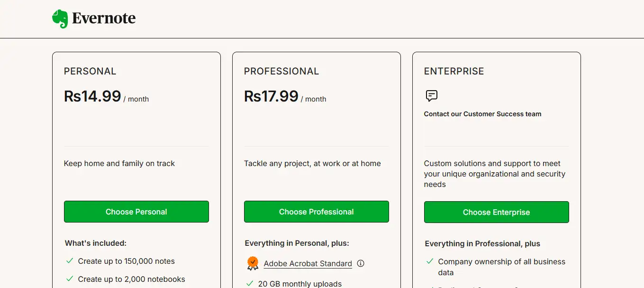The width and height of the screenshot is (644, 288).
Task: Click the checkmark beside 2,000 notebooks feature
Action: tap(69, 279)
